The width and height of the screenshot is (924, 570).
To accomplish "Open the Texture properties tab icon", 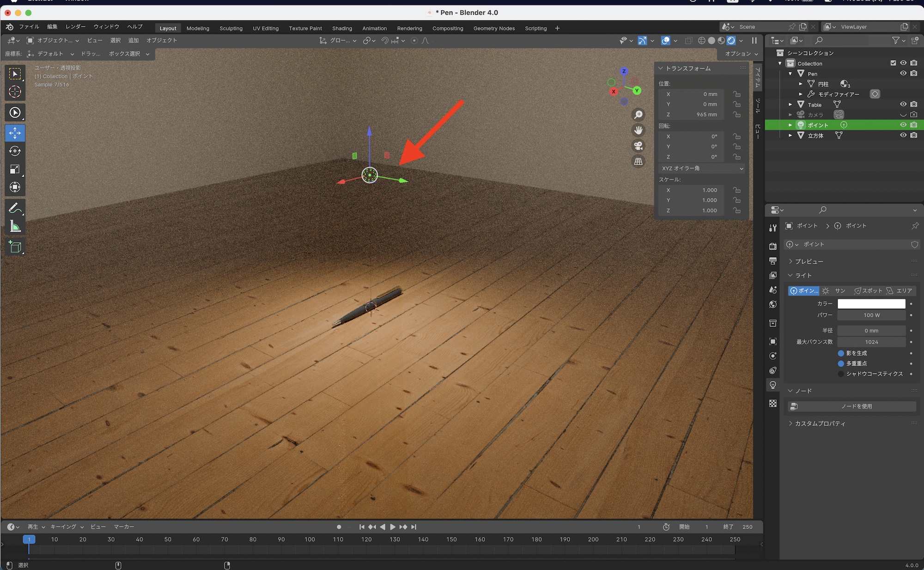I will [773, 404].
